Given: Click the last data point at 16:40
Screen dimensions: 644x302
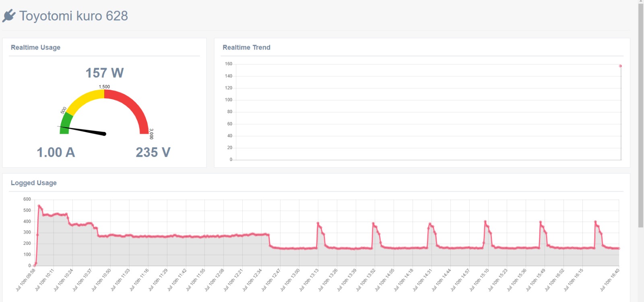Looking at the screenshot, I should point(619,248).
